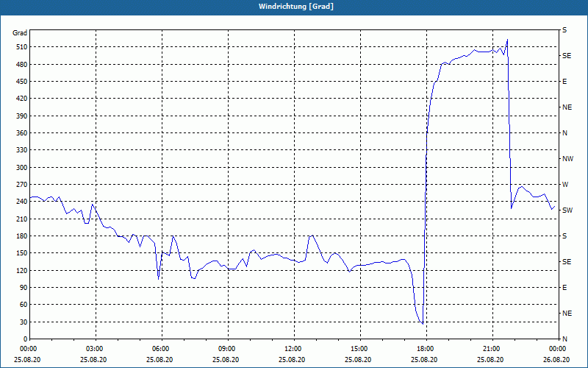The image size is (588, 368).
Task: Click the 26.08.20 date label
Action: 556,359
